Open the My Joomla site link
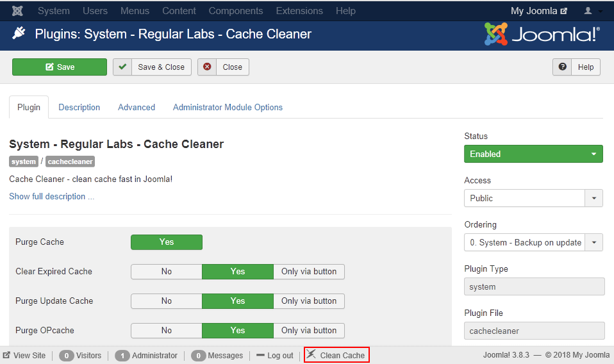The width and height of the screenshot is (614, 364). 539,11
